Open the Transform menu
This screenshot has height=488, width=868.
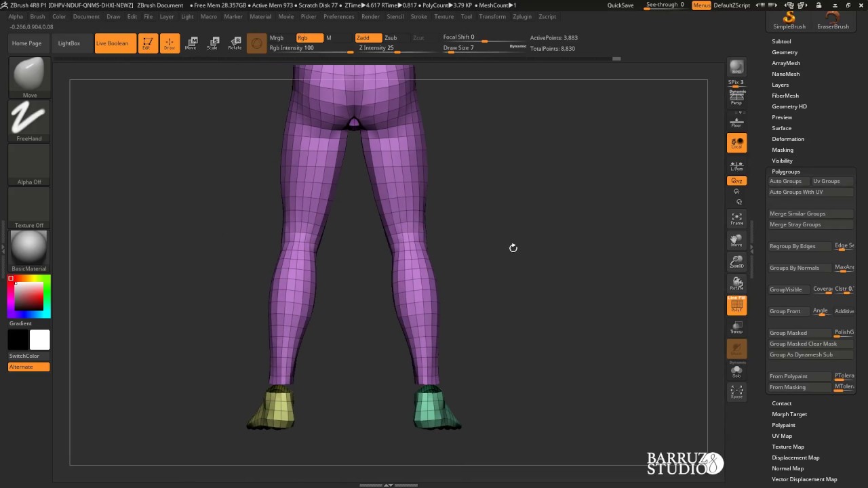click(492, 16)
